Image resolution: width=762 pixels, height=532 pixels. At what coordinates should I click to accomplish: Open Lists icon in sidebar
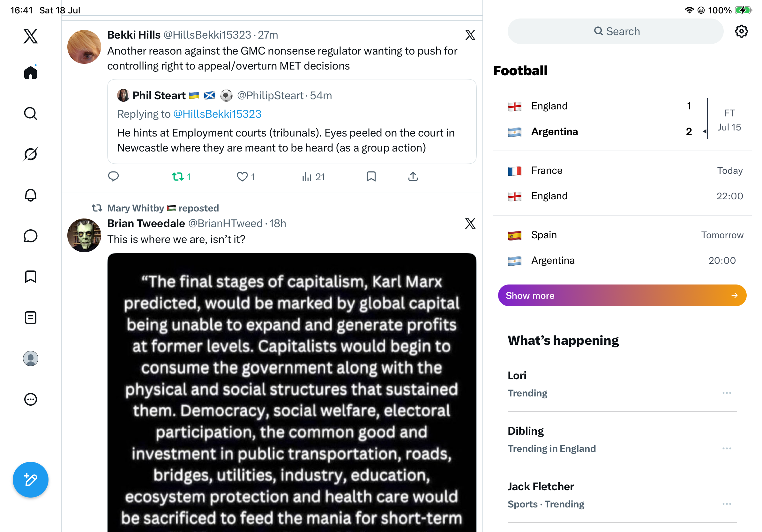(31, 318)
